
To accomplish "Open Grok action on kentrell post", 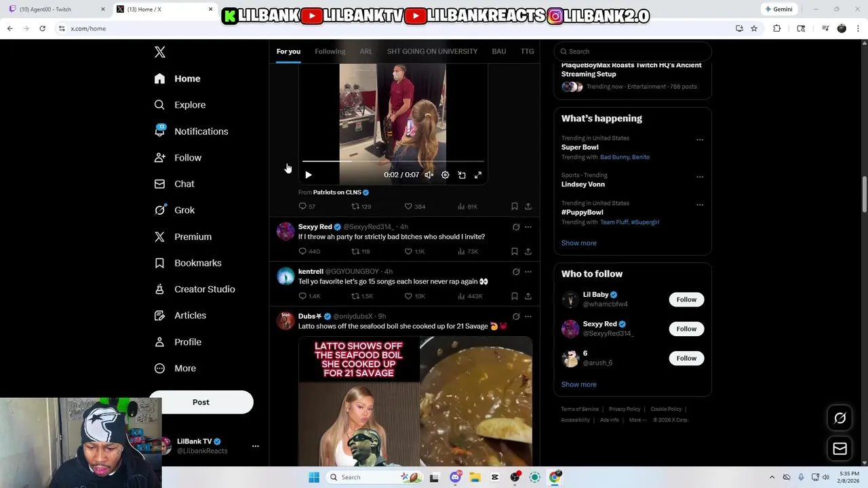I will point(516,272).
